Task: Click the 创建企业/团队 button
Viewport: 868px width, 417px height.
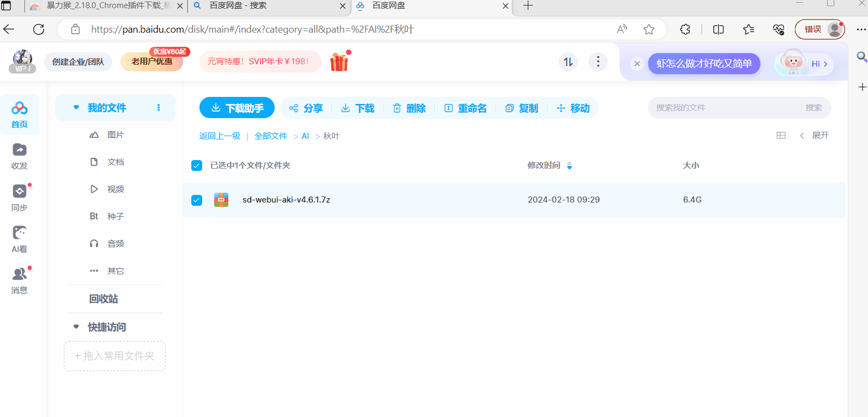Action: (x=78, y=62)
